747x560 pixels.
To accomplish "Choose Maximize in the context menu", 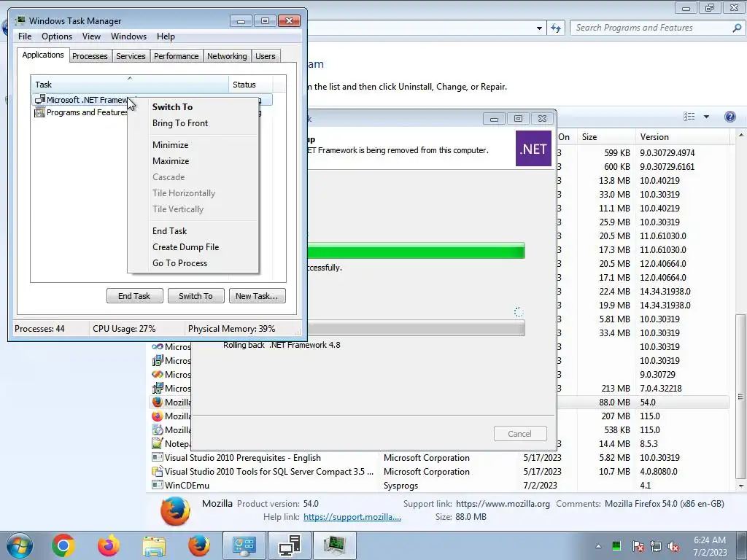I will (193, 161).
